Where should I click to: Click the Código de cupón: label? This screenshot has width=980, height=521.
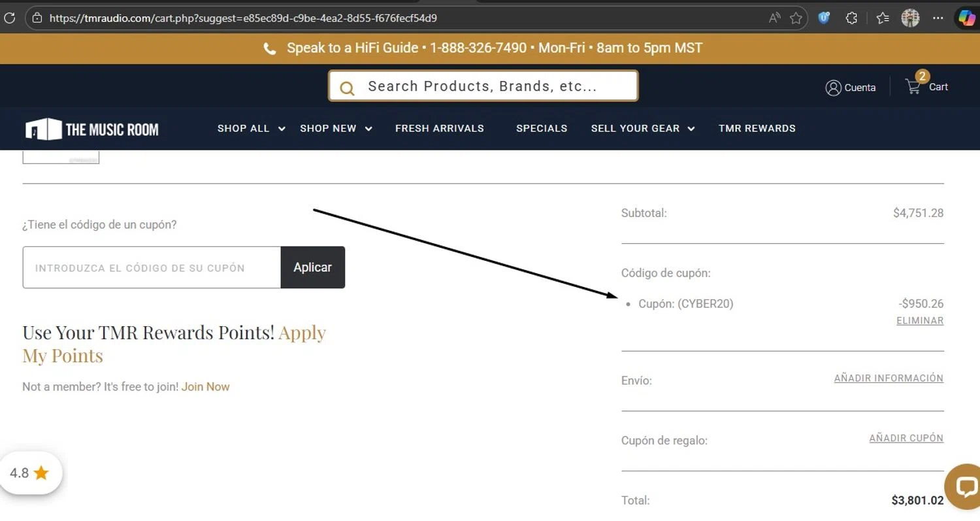666,273
